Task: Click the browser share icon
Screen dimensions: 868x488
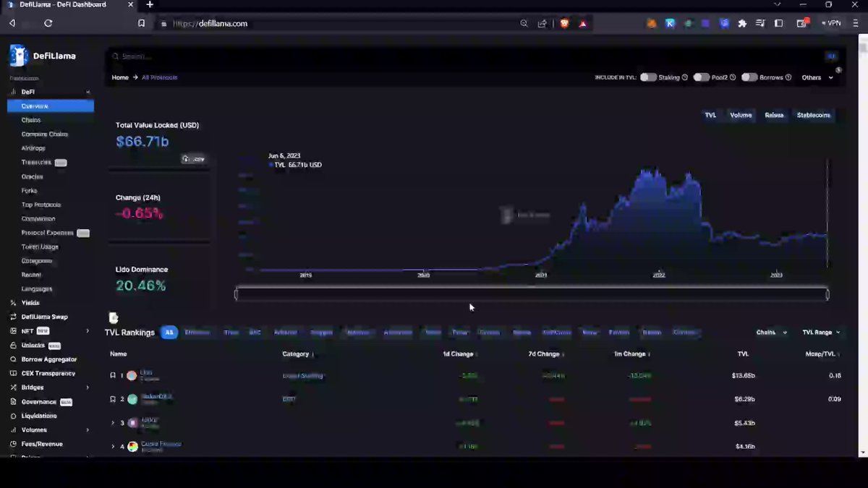Action: (x=542, y=23)
